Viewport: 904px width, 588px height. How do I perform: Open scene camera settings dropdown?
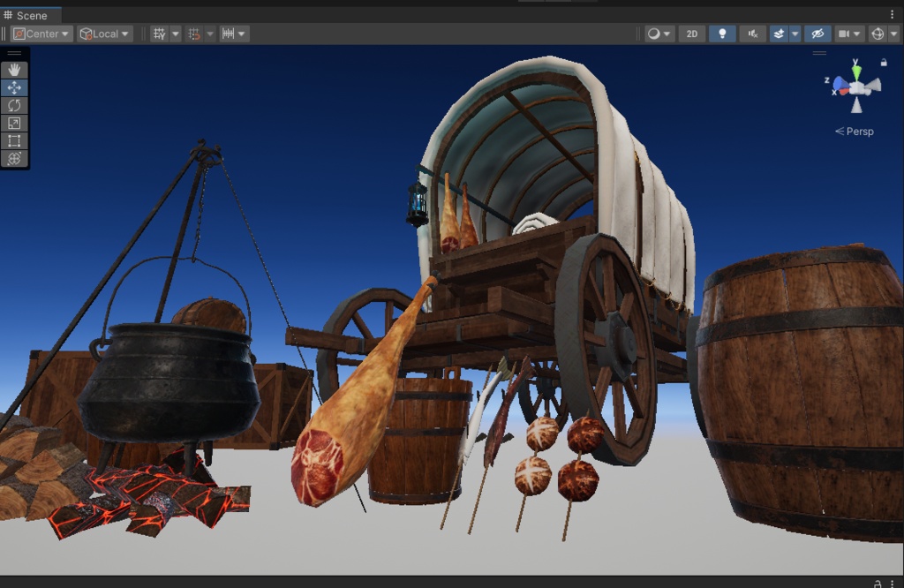[x=848, y=34]
